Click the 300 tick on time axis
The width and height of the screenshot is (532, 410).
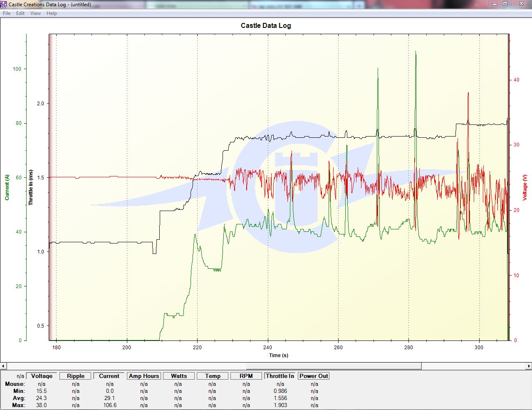tap(479, 348)
